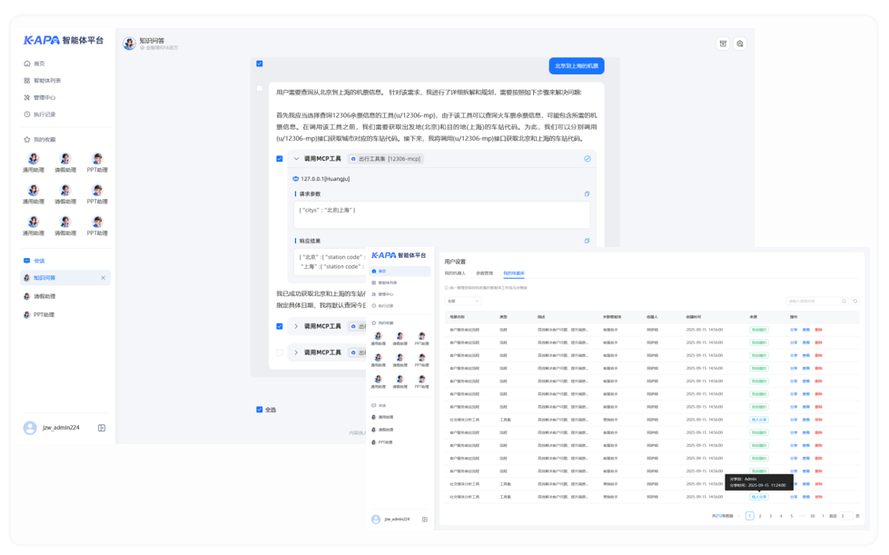The height and width of the screenshot is (555, 889).
Task: Click the second icon button at chat top-right
Action: 740,44
